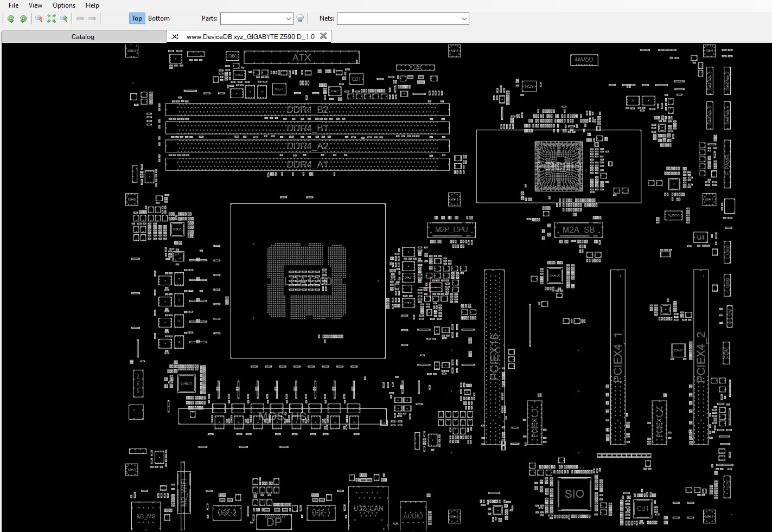Select the DDR4_A1 memory slot
This screenshot has height=532, width=772.
pos(308,164)
